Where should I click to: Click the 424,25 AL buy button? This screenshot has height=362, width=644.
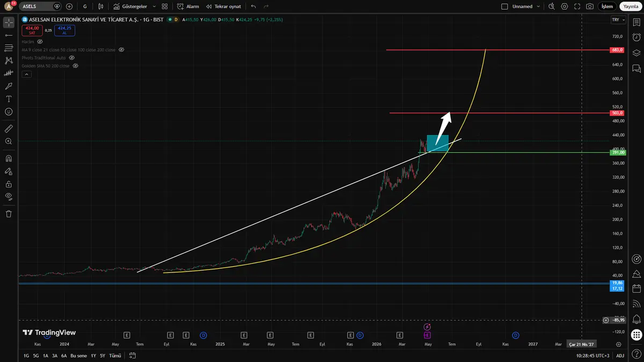(64, 30)
